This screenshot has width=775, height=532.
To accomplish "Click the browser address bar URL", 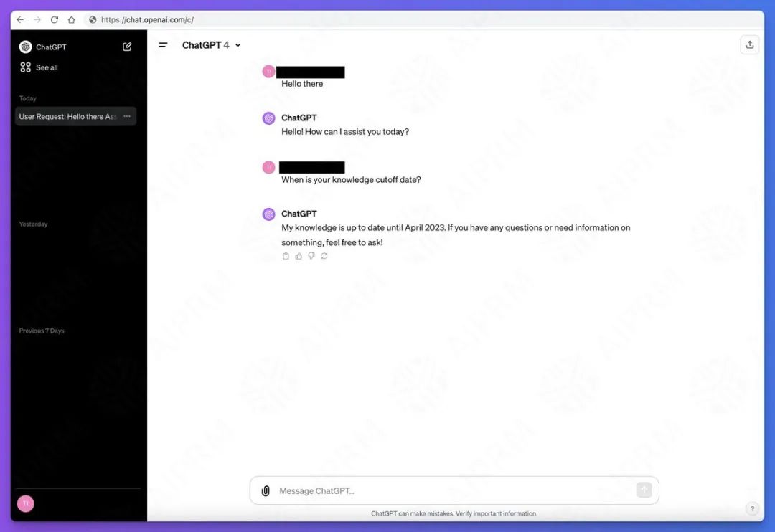I will [147, 20].
